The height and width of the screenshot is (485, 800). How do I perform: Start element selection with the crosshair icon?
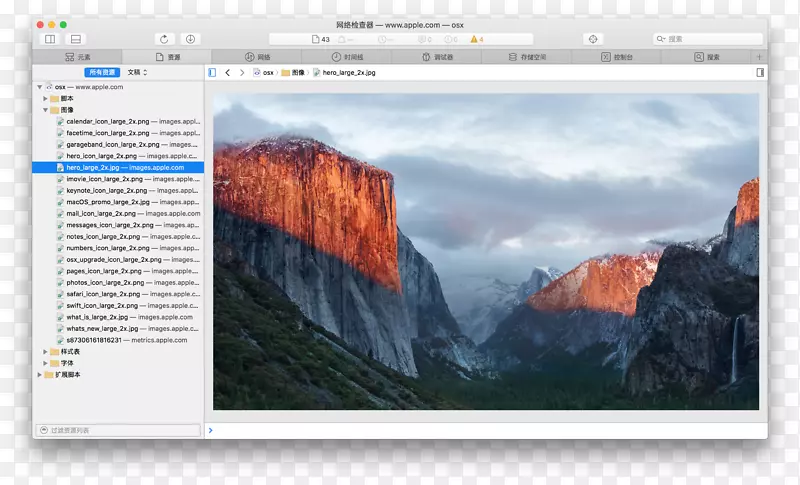point(593,39)
